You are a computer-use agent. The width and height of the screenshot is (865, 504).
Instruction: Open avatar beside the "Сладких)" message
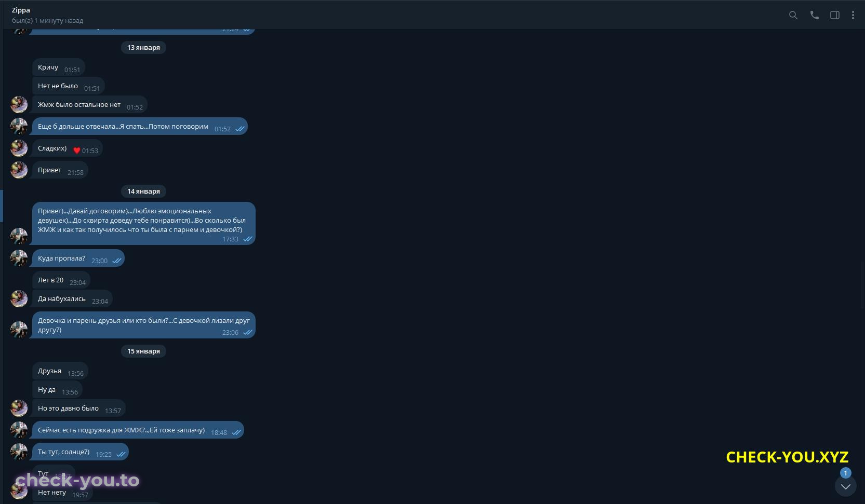pyautogui.click(x=19, y=148)
